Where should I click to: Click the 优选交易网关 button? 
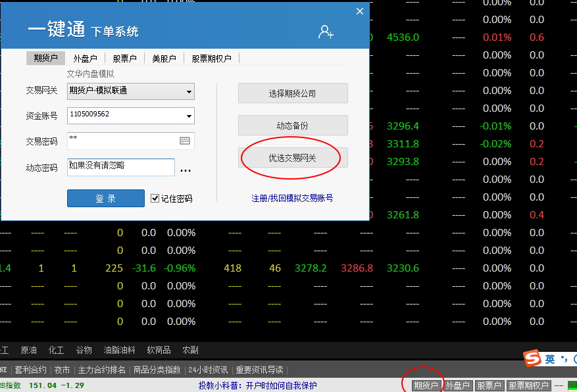coord(293,158)
